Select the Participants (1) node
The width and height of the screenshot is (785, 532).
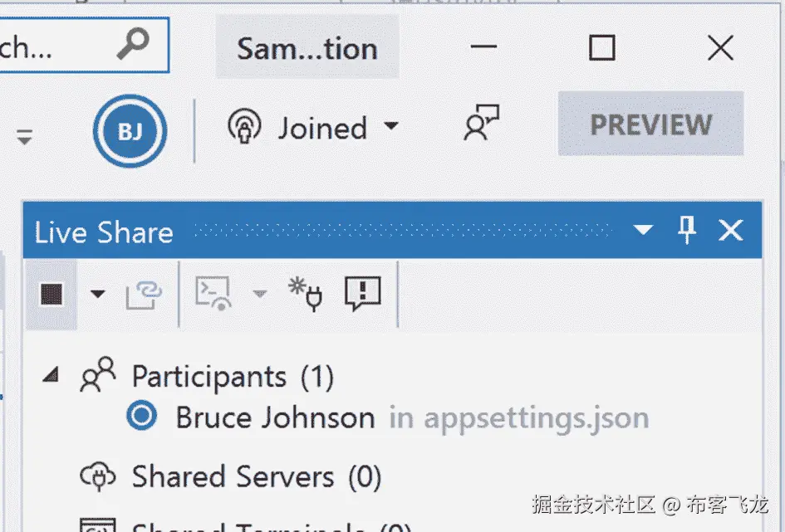(233, 377)
